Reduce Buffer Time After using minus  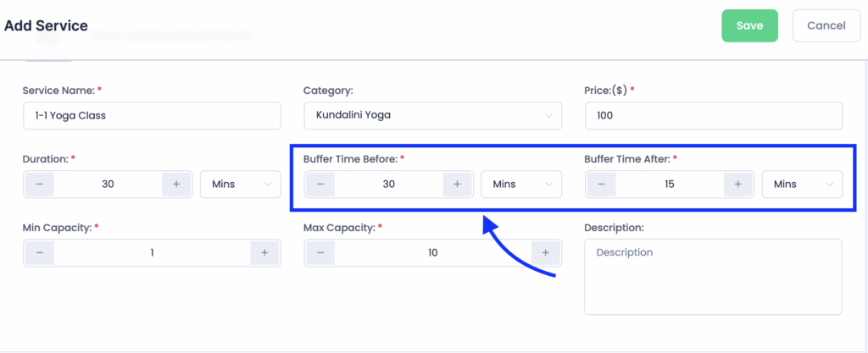pos(602,184)
